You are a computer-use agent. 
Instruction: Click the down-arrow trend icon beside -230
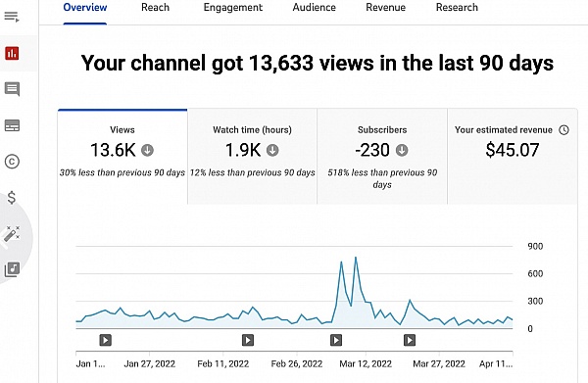[x=402, y=150]
